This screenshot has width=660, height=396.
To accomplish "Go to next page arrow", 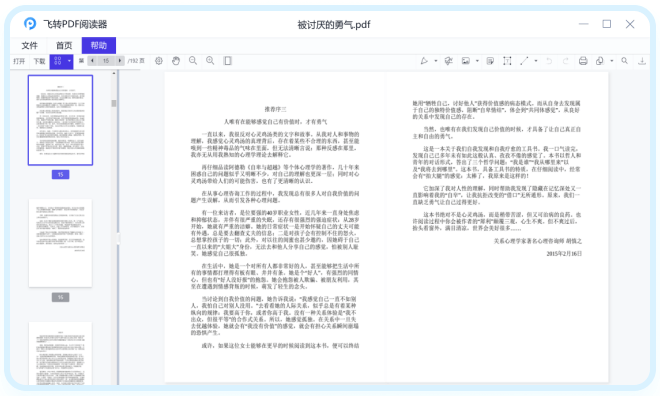I will point(120,61).
